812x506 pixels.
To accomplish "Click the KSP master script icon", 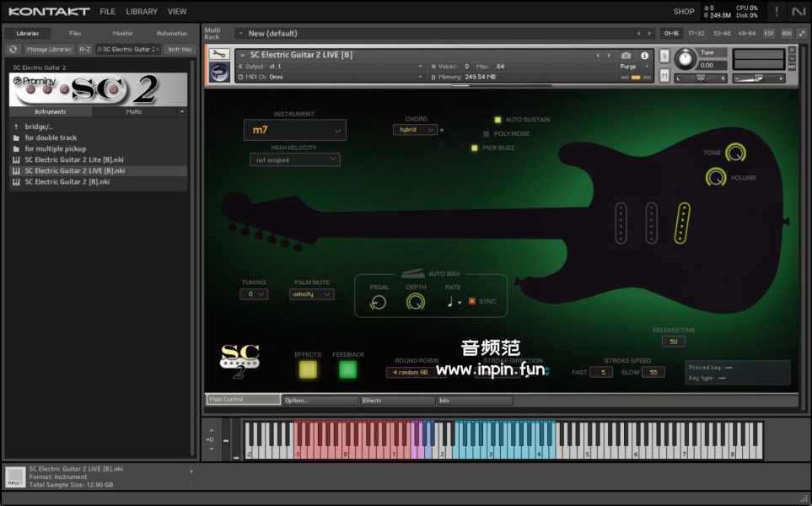I will [x=768, y=34].
